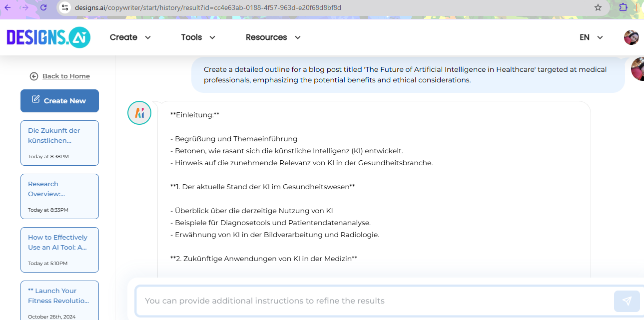The height and width of the screenshot is (320, 644).
Task: Open 'How to Effectively Use an AI Tool' result
Action: (x=59, y=250)
